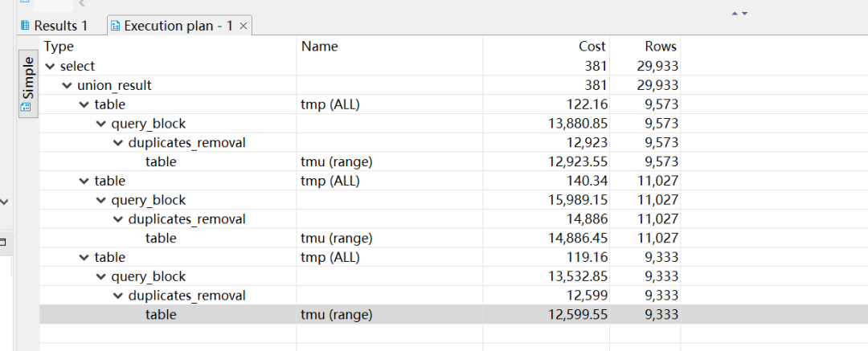This screenshot has width=868, height=351.
Task: Click rows 11,027 in the 15,989.15 cost row
Action: click(x=657, y=200)
